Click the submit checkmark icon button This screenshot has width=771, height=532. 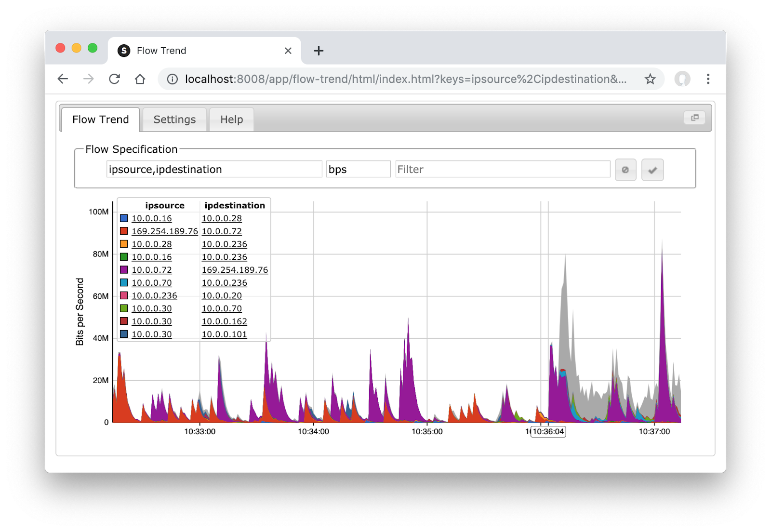coord(652,170)
